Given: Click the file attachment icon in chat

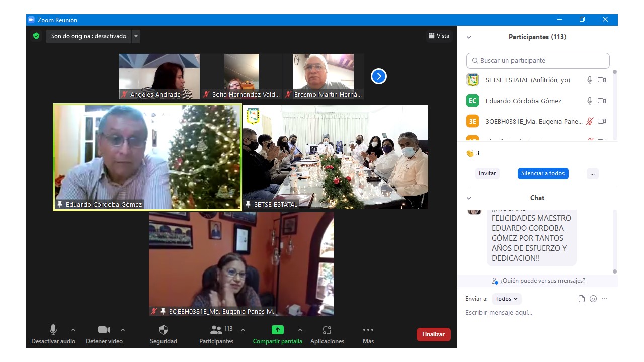Looking at the screenshot, I should click(582, 299).
